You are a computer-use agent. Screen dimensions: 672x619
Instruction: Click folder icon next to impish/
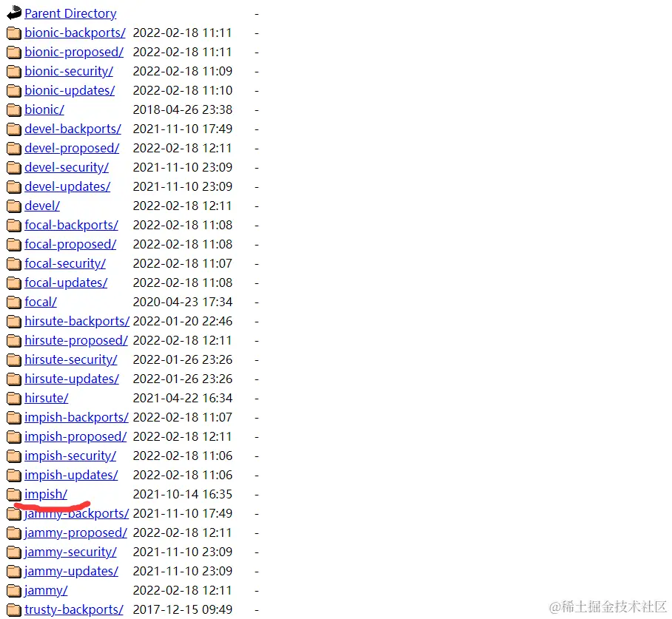point(14,495)
